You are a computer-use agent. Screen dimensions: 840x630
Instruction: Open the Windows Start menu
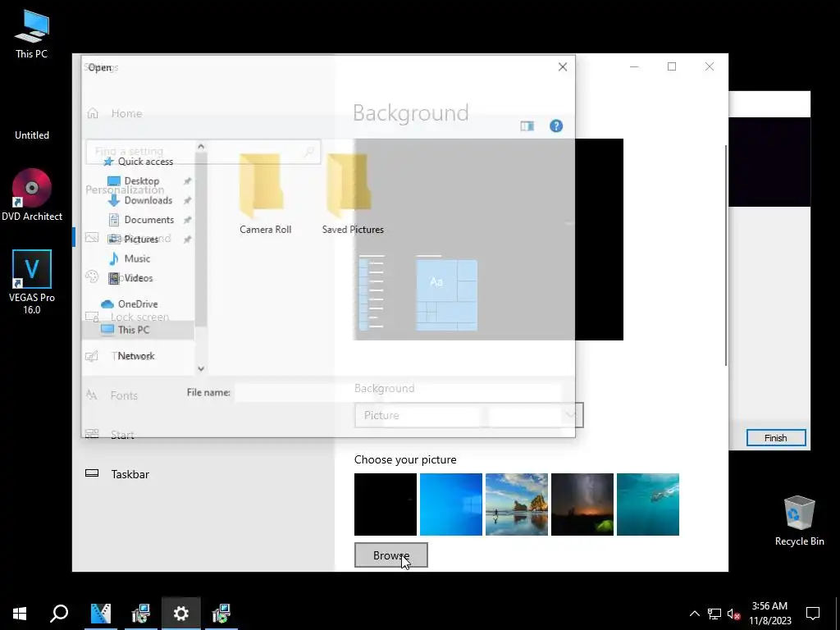click(20, 614)
